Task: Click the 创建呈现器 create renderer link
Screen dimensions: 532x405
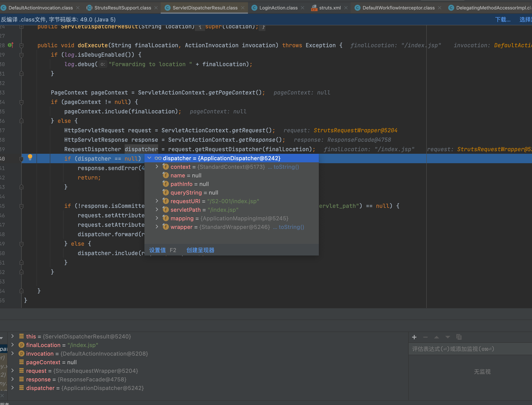Action: point(200,250)
